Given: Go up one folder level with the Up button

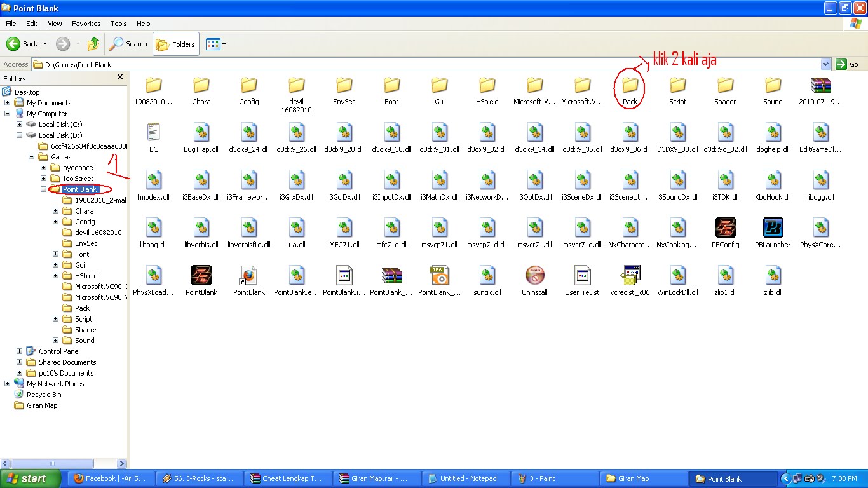Looking at the screenshot, I should point(93,44).
